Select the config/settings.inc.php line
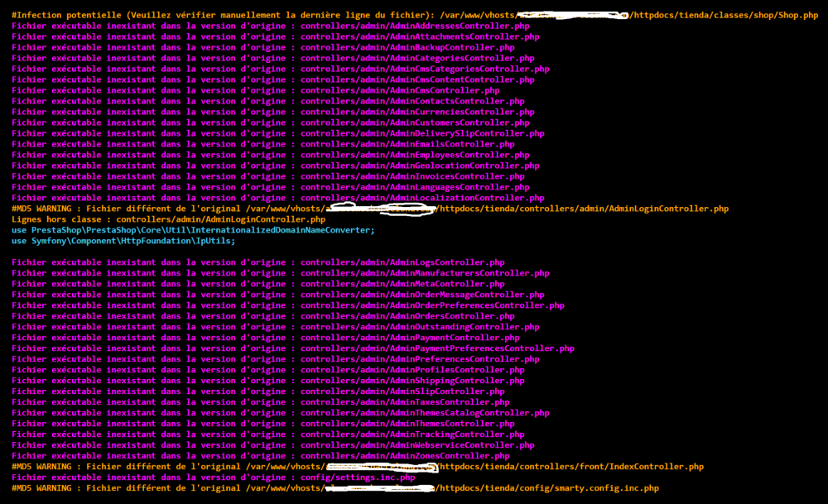This screenshot has height=504, width=828. [214, 477]
